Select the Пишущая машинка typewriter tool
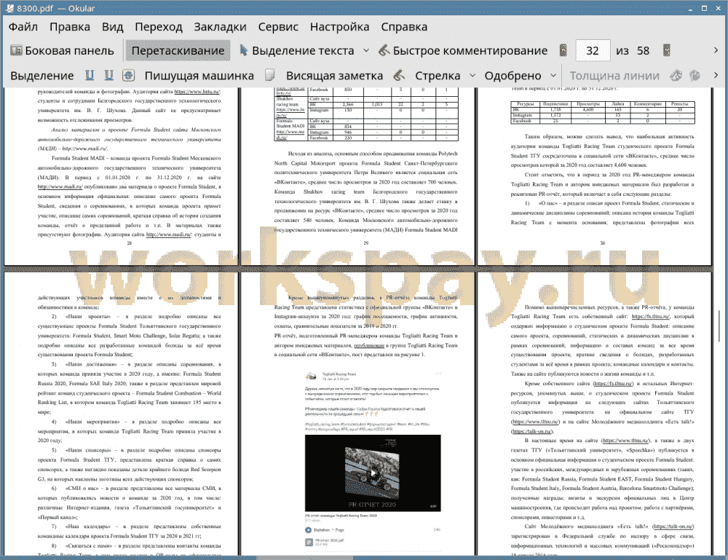This screenshot has width=728, height=560. click(x=199, y=76)
